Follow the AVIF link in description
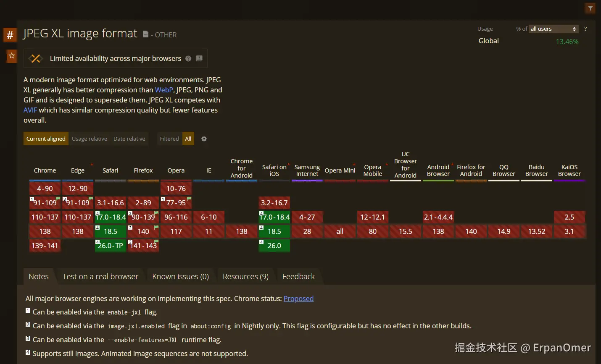The height and width of the screenshot is (364, 601). point(30,110)
